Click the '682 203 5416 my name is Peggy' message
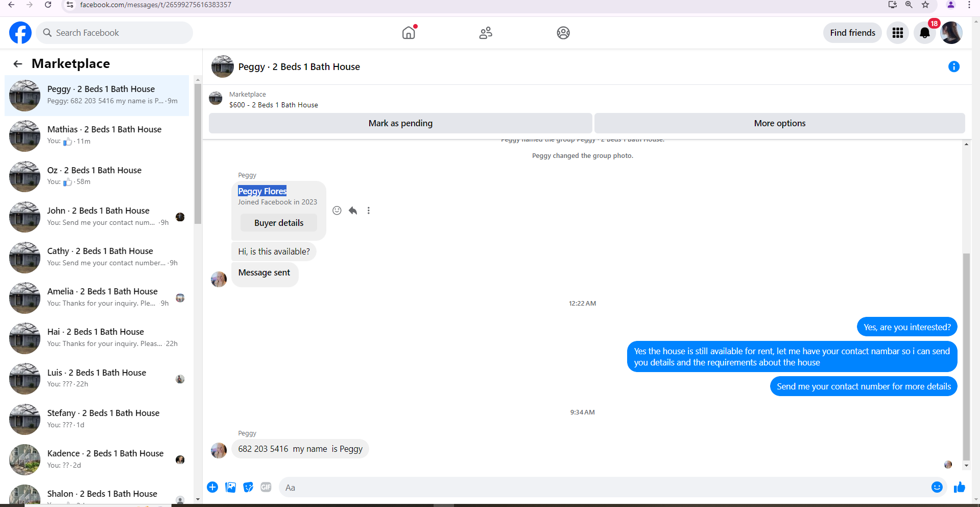980x507 pixels. [300, 449]
